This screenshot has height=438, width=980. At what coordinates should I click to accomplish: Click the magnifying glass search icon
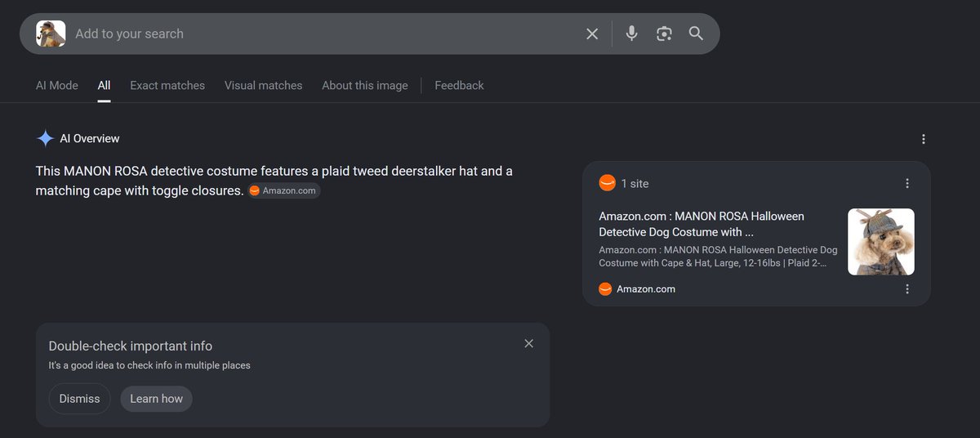coord(696,34)
